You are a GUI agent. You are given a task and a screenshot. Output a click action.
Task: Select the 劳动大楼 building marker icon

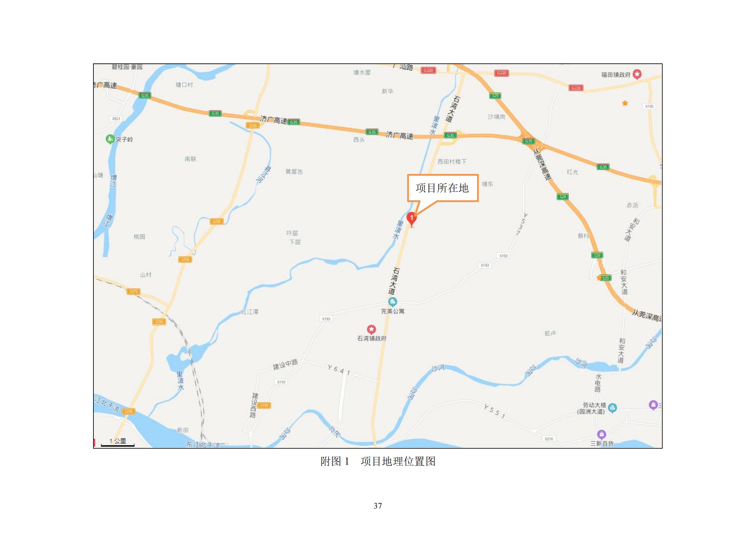pyautogui.click(x=612, y=408)
